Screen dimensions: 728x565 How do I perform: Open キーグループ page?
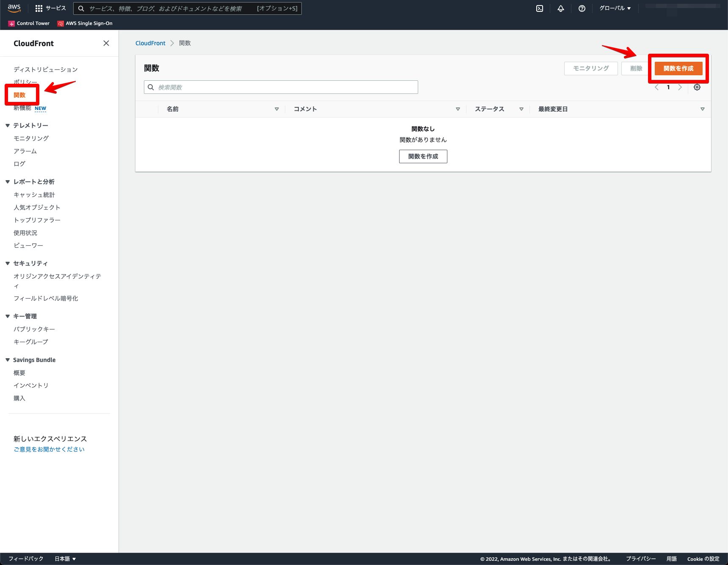click(x=31, y=342)
